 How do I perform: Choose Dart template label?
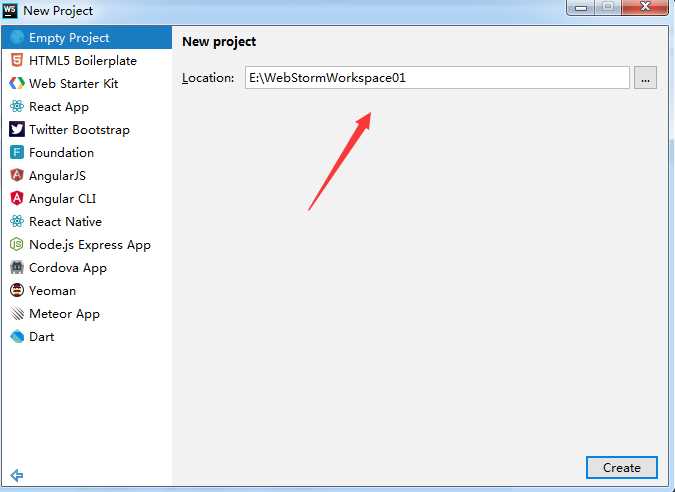click(x=42, y=337)
